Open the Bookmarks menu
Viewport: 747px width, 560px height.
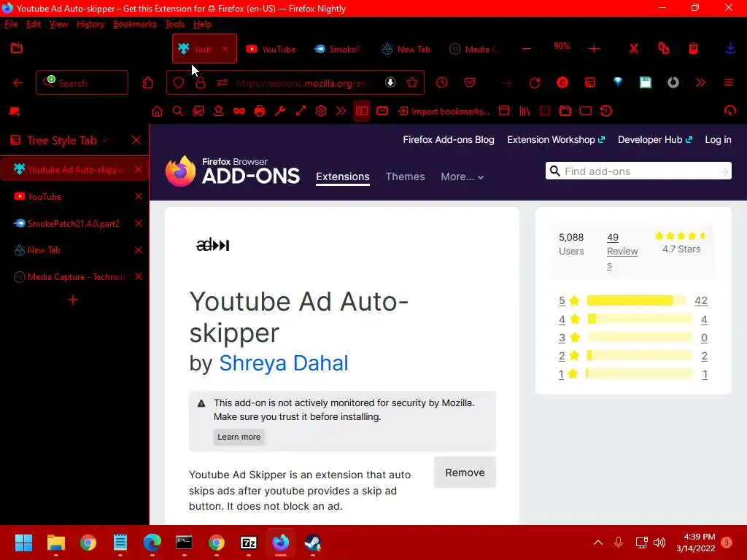pyautogui.click(x=134, y=24)
